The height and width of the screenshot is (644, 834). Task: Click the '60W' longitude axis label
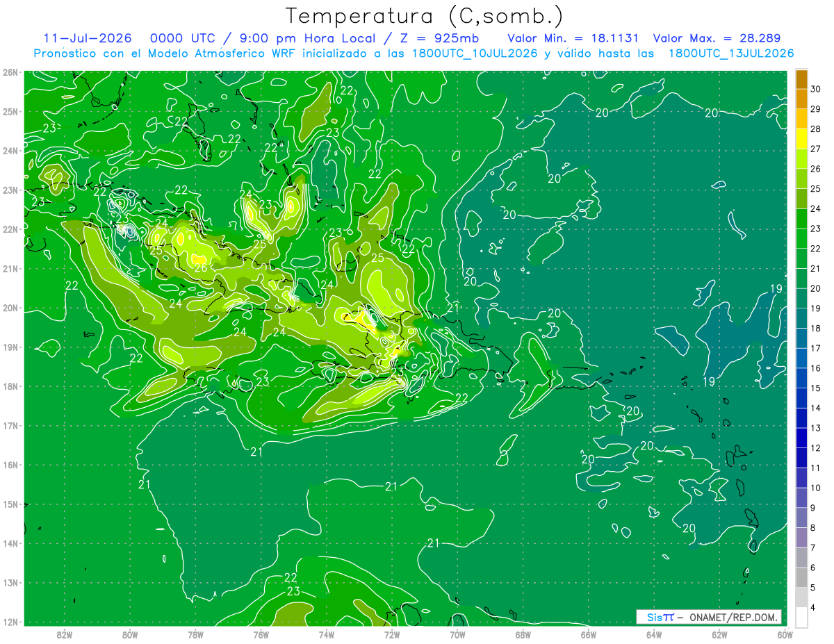tap(785, 634)
